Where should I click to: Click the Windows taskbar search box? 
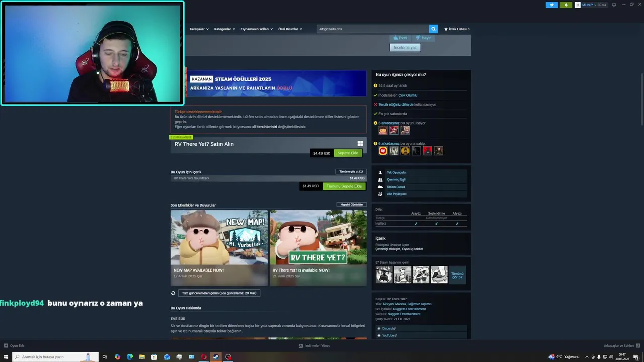tap(55, 357)
